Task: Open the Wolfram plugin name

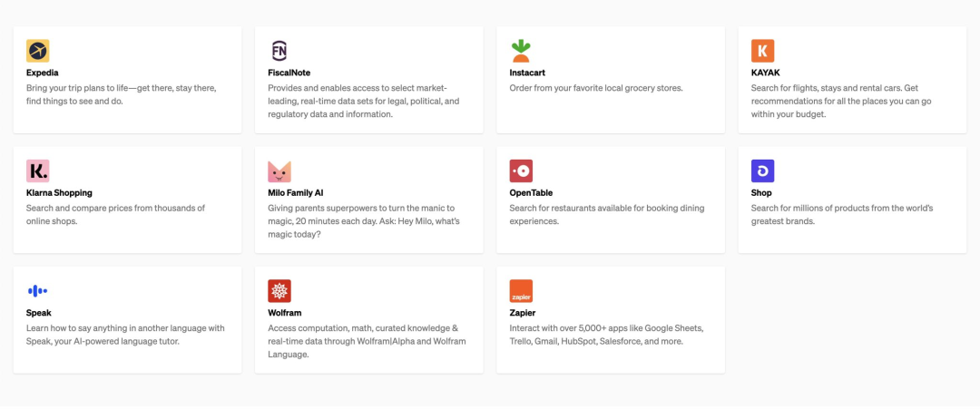Action: (x=284, y=313)
